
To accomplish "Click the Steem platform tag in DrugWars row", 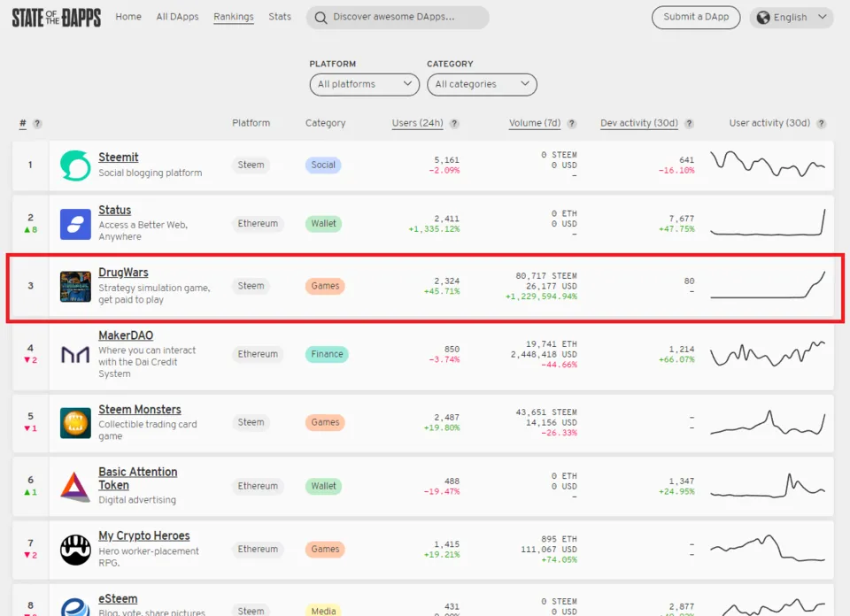I will [x=251, y=286].
